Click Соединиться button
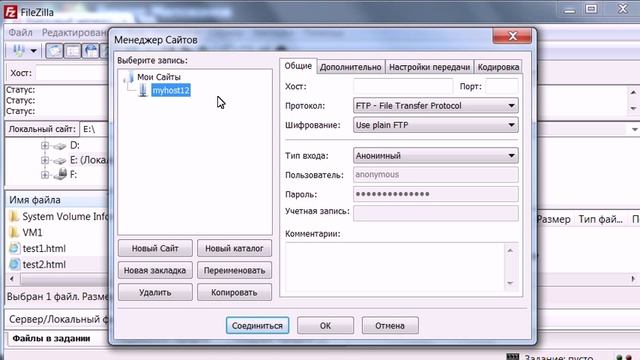This screenshot has width=640, height=360. (258, 325)
